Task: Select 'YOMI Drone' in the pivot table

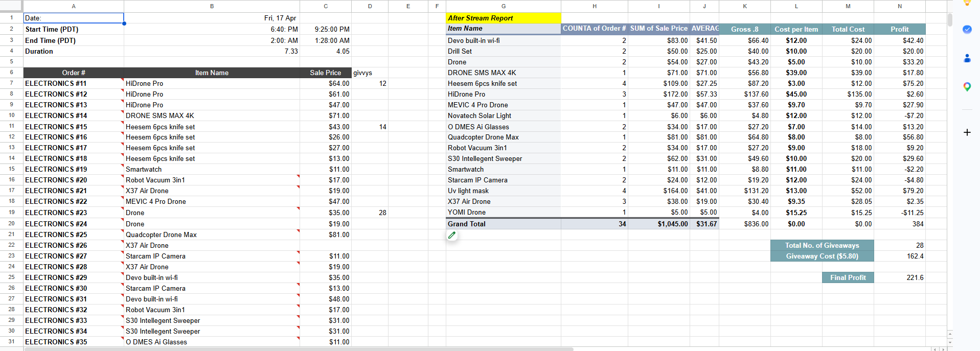Action: (x=504, y=212)
